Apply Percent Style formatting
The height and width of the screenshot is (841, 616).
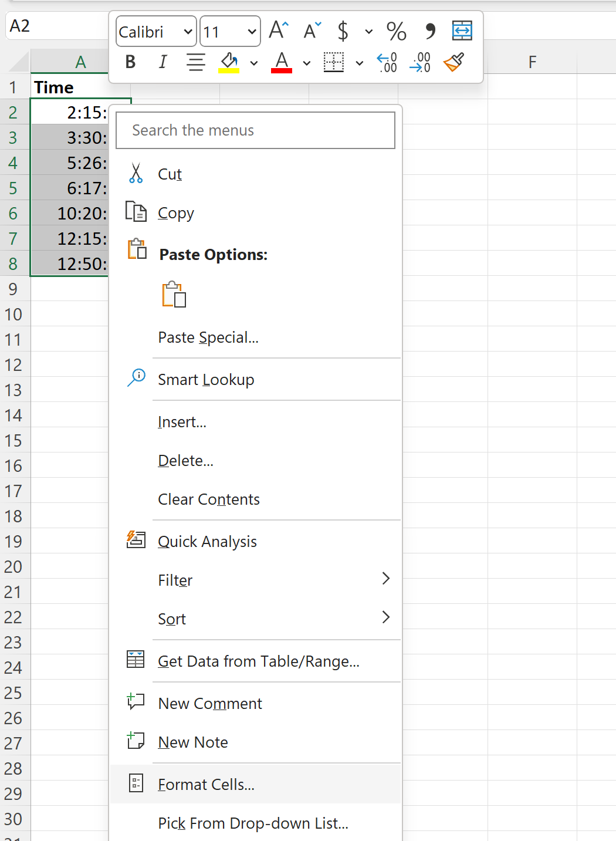point(396,31)
